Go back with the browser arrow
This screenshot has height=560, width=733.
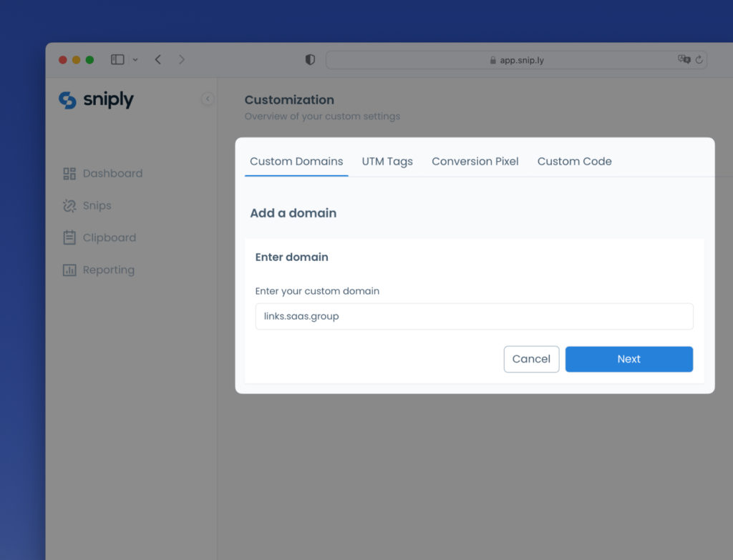click(158, 60)
